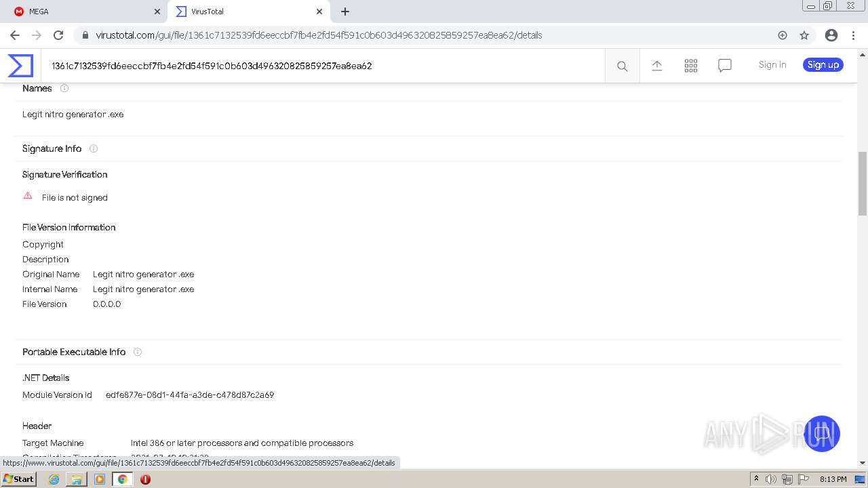The width and height of the screenshot is (868, 488).
Task: Open File Explorer from taskbar
Action: click(77, 479)
